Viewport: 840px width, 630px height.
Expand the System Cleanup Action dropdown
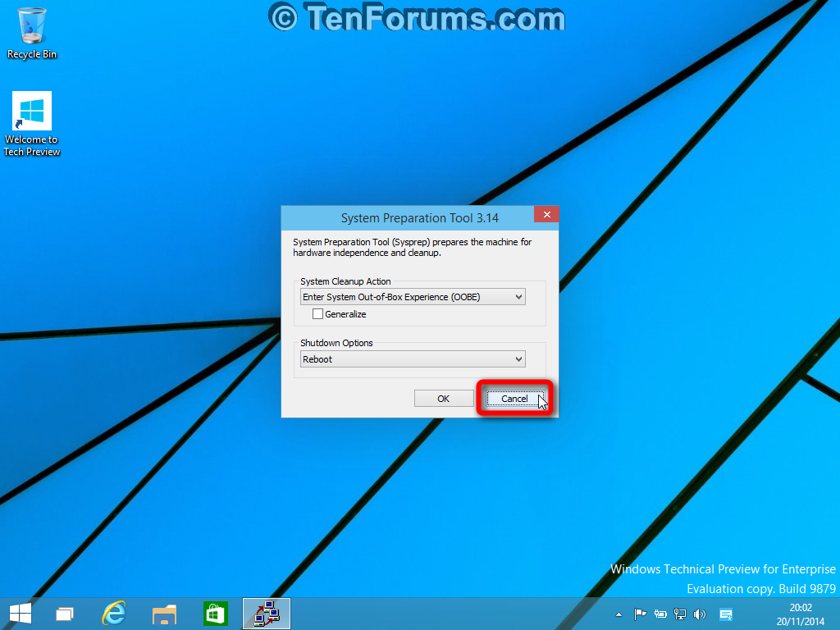pos(413,297)
